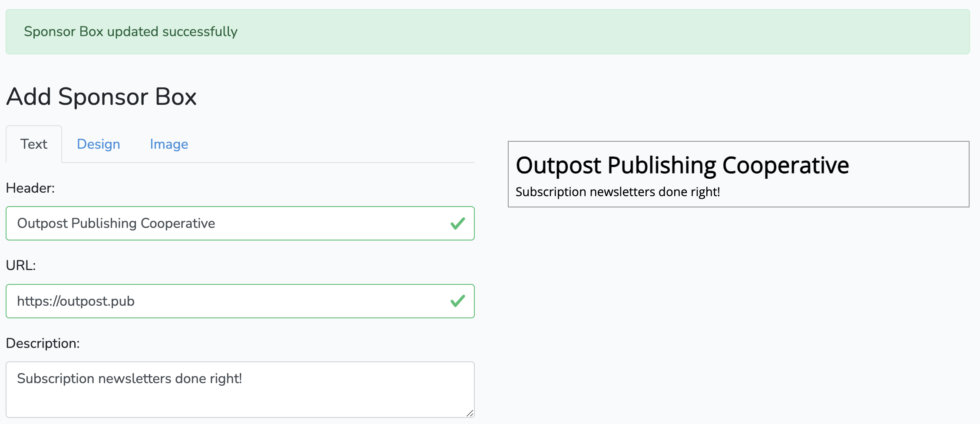Grab the Description textarea resize handle
Image resolution: width=980 pixels, height=424 pixels.
(470, 413)
